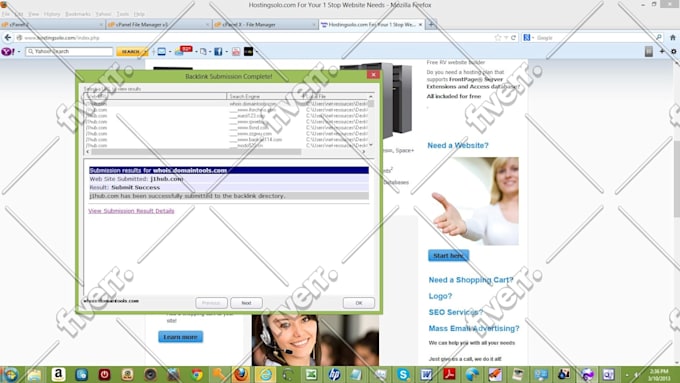Open the History menu
Image resolution: width=680 pixels, height=383 pixels.
52,14
